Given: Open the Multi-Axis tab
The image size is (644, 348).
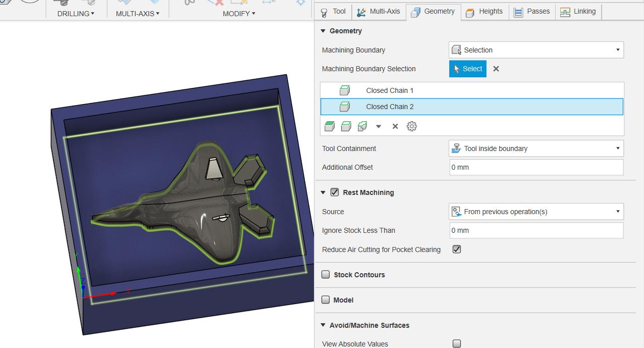Looking at the screenshot, I should (379, 12).
